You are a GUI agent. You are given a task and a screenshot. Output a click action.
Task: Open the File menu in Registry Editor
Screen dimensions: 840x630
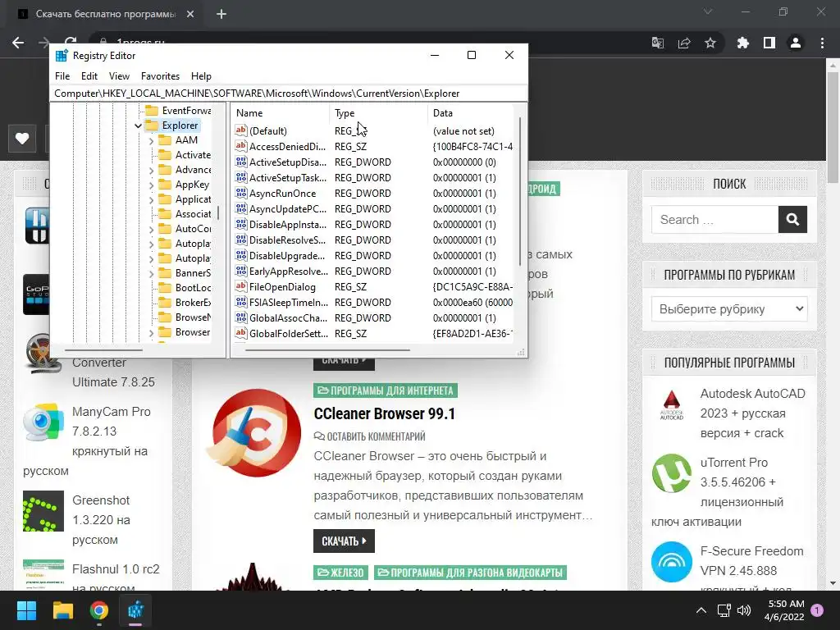(x=62, y=76)
